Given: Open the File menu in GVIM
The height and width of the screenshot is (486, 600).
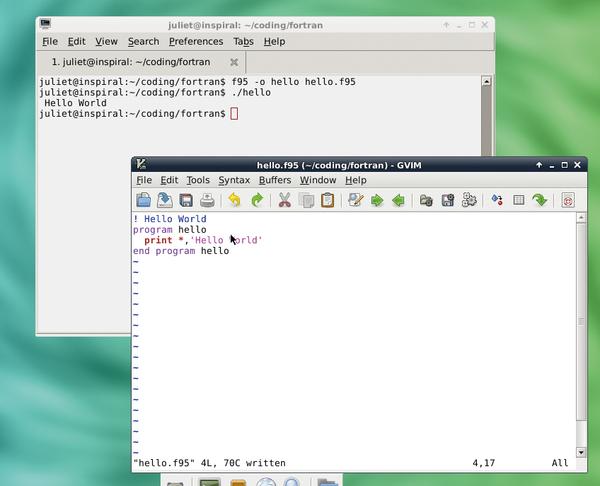Looking at the screenshot, I should [144, 180].
